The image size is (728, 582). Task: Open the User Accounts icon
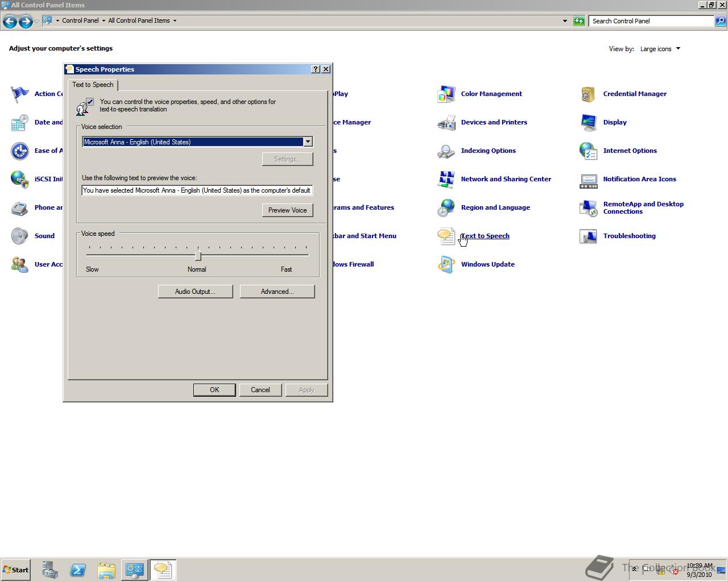[x=20, y=264]
